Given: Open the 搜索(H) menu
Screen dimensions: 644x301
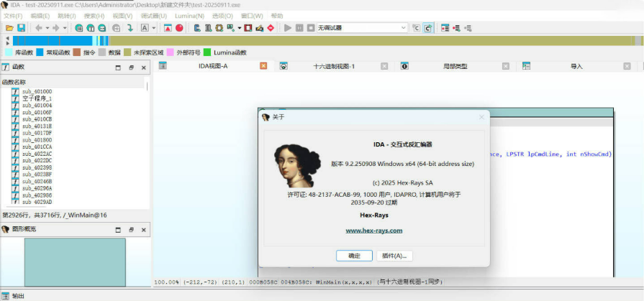Looking at the screenshot, I should pyautogui.click(x=94, y=16).
